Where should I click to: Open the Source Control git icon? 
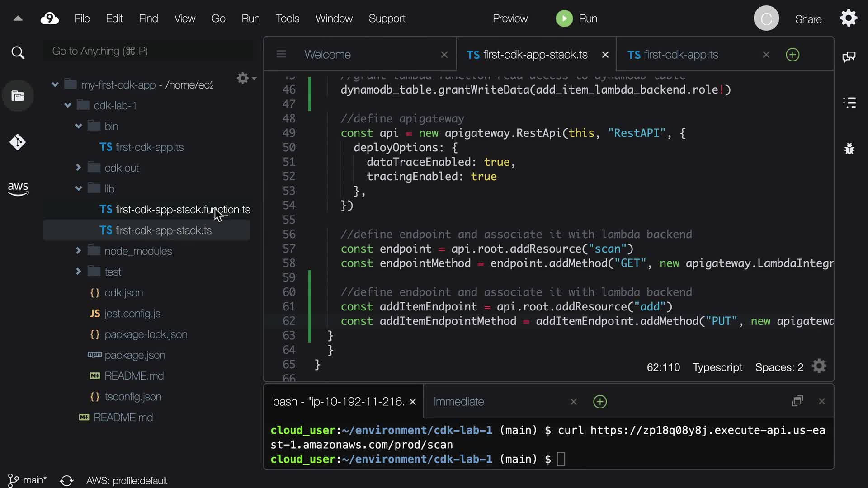18,142
